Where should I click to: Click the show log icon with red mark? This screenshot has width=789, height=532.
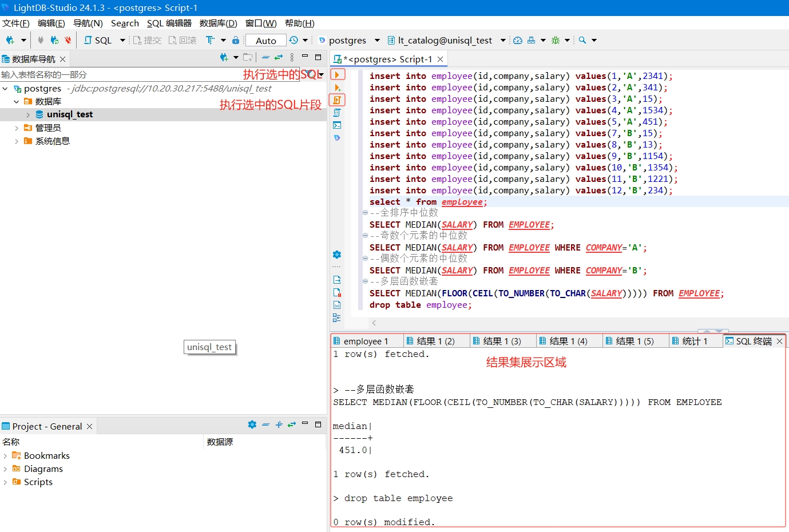click(337, 292)
